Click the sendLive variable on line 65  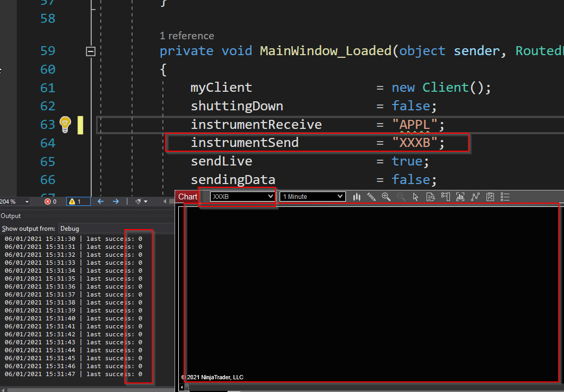point(222,161)
